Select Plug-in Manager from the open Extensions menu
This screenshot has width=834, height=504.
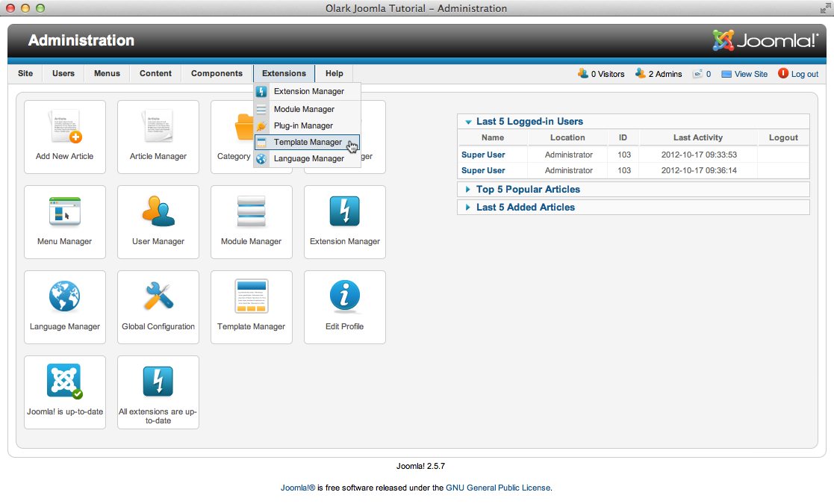point(303,125)
